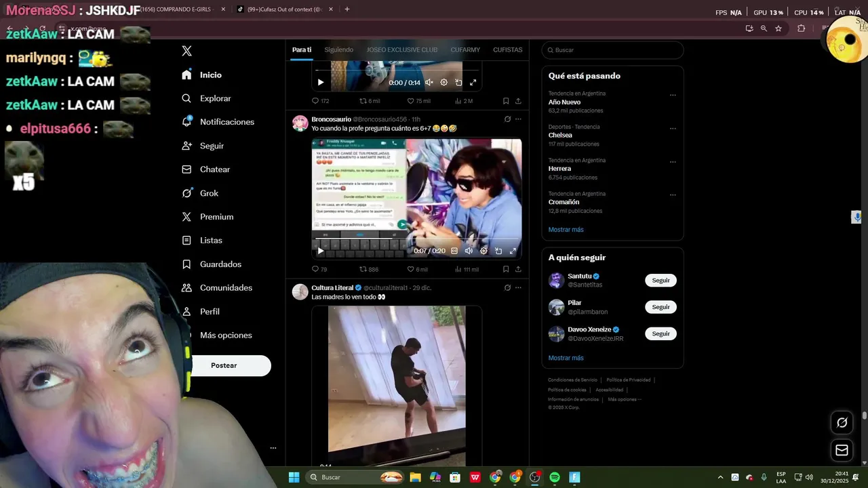Image resolution: width=868 pixels, height=488 pixels.
Task: Open video settings gear on Broncosaurio video
Action: 484,251
